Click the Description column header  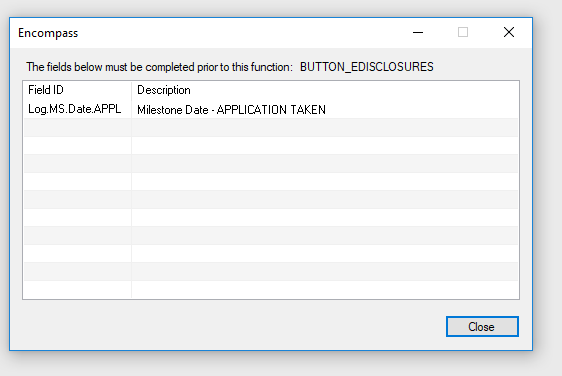pyautogui.click(x=325, y=90)
